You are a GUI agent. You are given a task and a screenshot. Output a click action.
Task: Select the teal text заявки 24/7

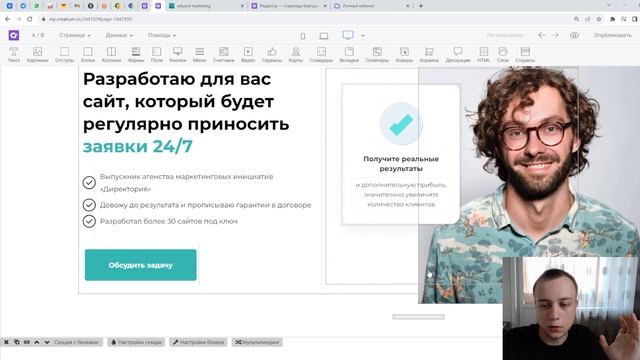click(138, 146)
